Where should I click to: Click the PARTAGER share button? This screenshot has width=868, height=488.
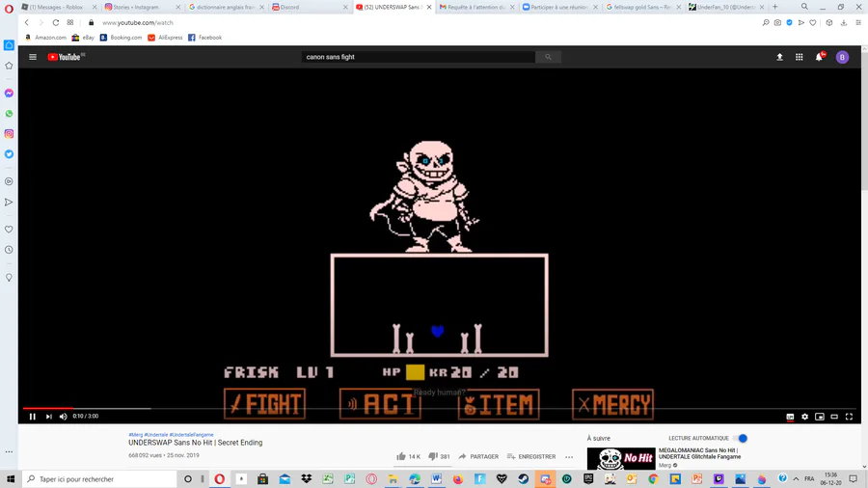pyautogui.click(x=478, y=456)
